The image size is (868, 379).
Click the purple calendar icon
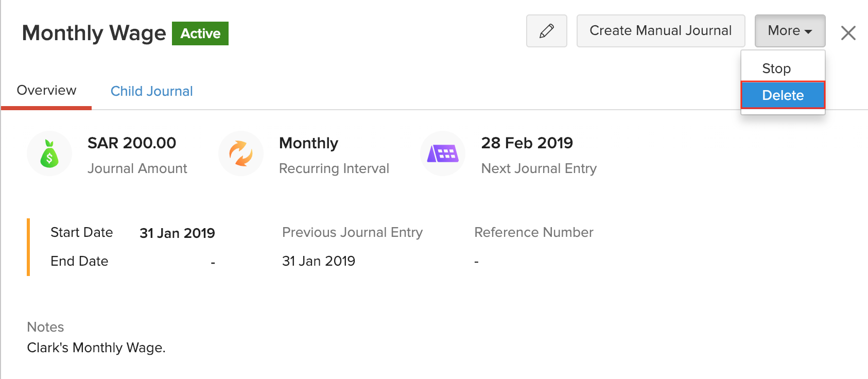pos(443,153)
